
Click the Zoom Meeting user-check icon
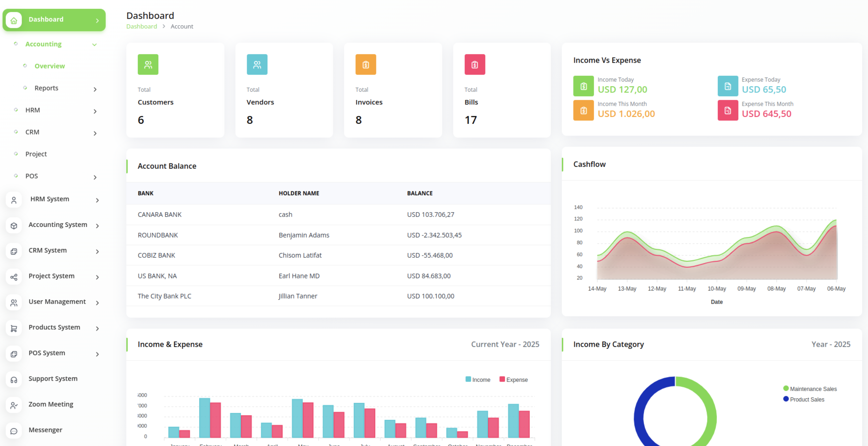[14, 406]
